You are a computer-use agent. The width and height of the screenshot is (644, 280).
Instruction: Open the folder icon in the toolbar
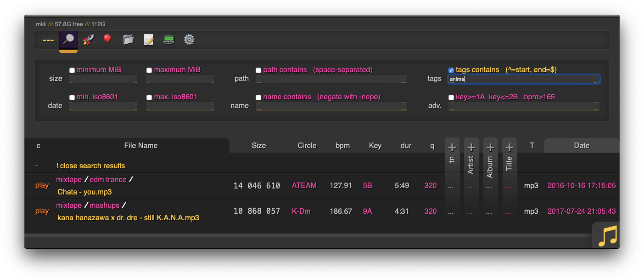128,40
